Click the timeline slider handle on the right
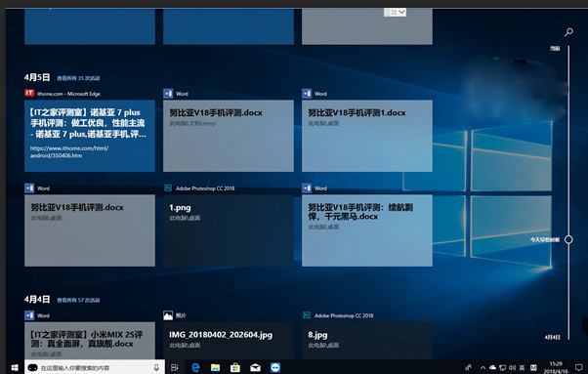The image size is (588, 374). (568, 239)
